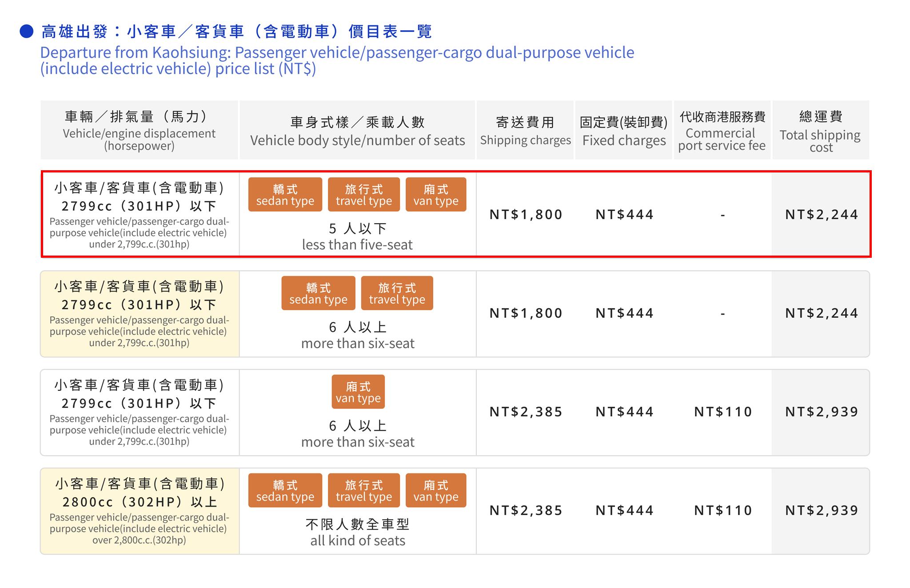The height and width of the screenshot is (588, 910).
Task: Click 'more than six-seat' under sedan/travel tags
Action: pos(358,344)
